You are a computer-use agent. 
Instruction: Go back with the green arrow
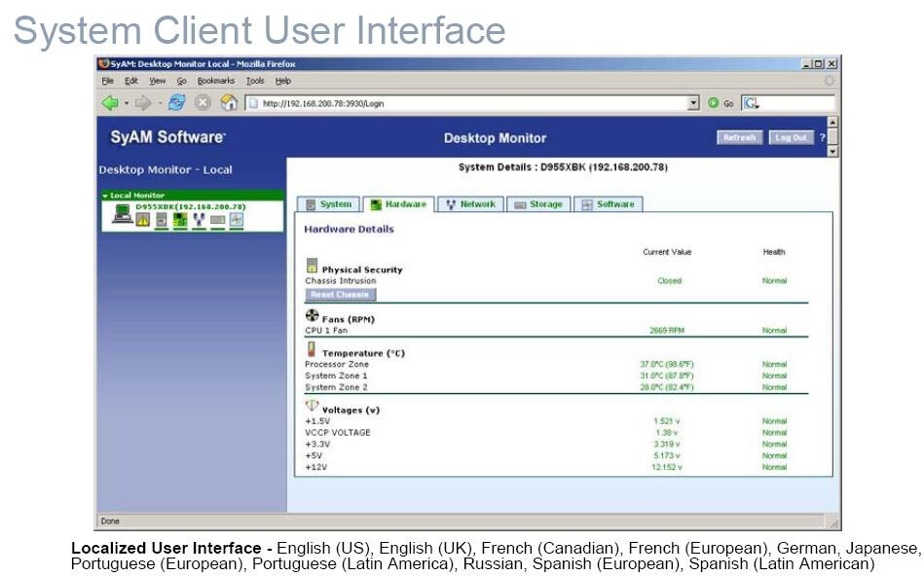coord(110,103)
